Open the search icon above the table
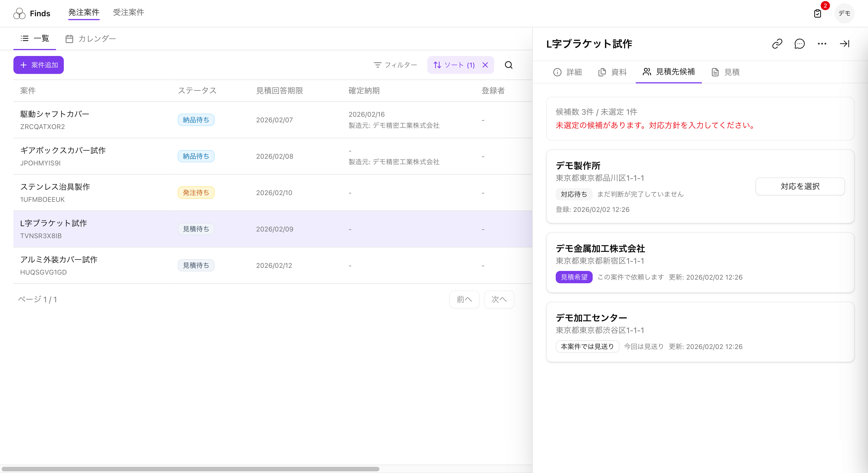 click(x=509, y=65)
